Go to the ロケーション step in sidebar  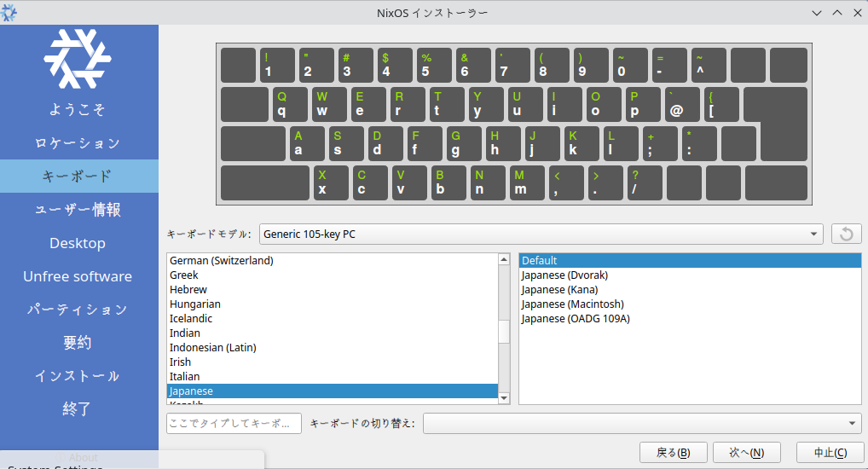pyautogui.click(x=78, y=143)
